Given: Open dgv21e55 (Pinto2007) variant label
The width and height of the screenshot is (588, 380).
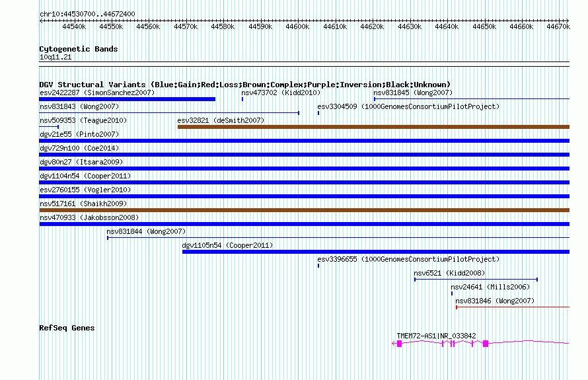Looking at the screenshot, I should tap(79, 134).
